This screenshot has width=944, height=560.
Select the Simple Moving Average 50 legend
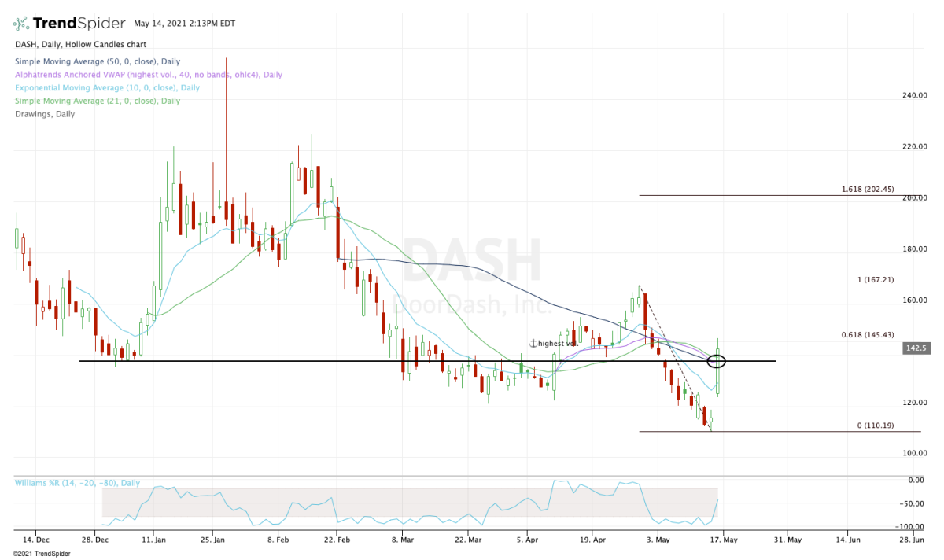[97, 62]
